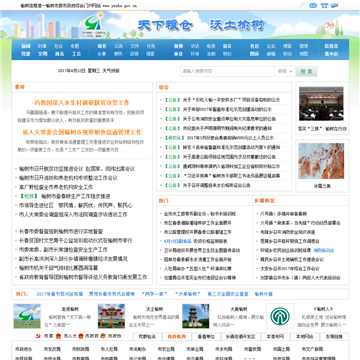Open news item 市人大常委会调查组深入市法院
Viewport: 360px width, 360px height.
point(73,215)
